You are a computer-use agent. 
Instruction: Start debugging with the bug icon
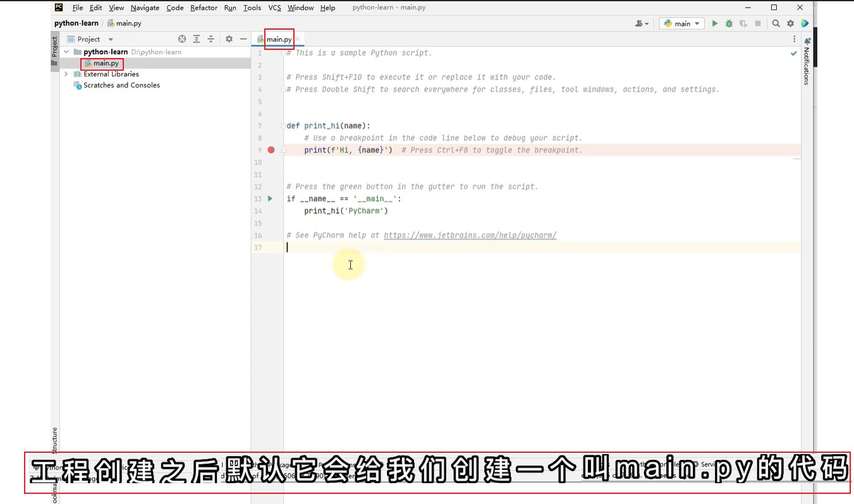(729, 23)
